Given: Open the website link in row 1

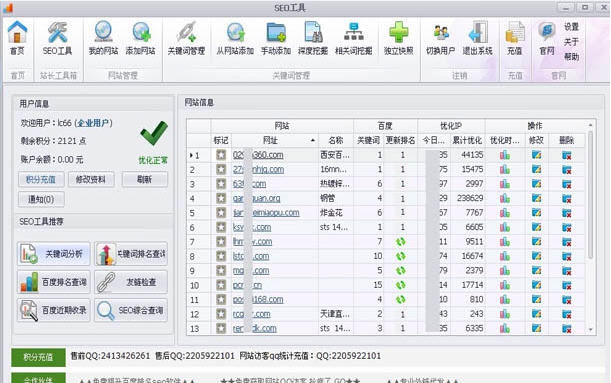Looking at the screenshot, I should point(258,155).
